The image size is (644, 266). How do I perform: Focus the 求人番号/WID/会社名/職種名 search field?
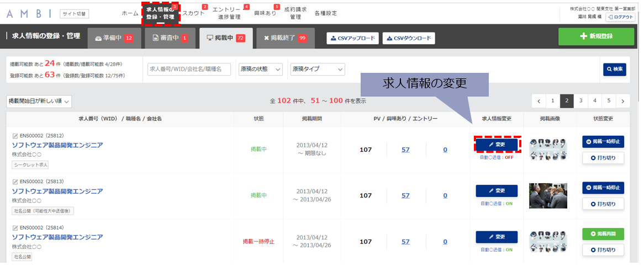tap(189, 70)
